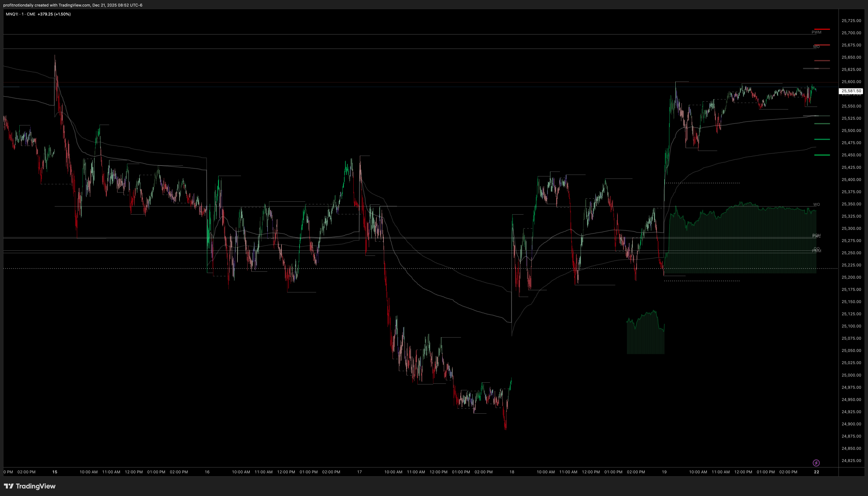Viewport: 868px width, 496px height.
Task: Click date 15 on the time axis
Action: [x=55, y=472]
